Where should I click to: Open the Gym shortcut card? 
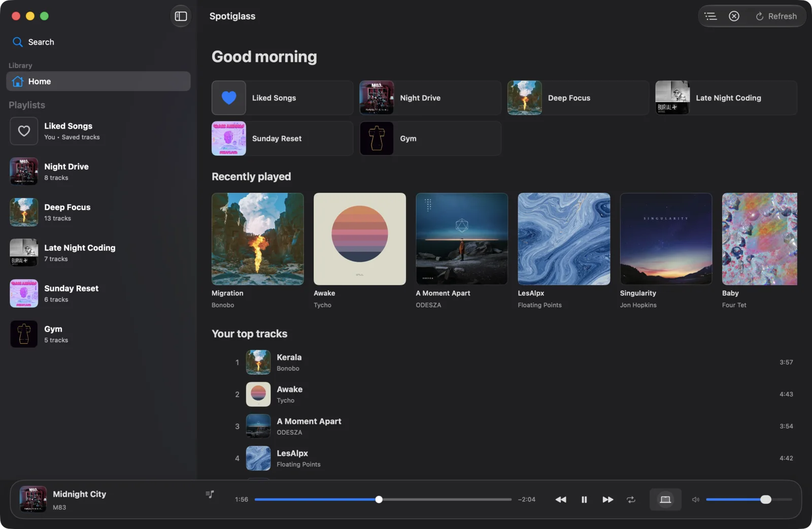pyautogui.click(x=430, y=139)
